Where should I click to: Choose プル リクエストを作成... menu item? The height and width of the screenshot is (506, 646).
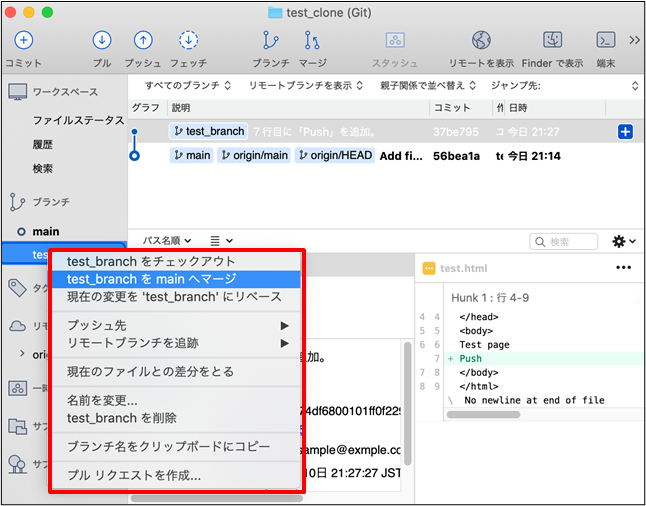[x=176, y=476]
